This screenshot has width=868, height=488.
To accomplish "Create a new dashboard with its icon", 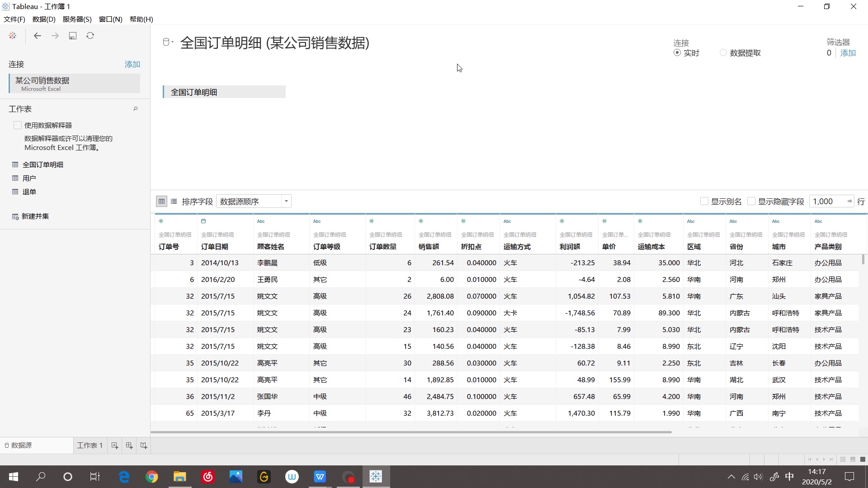I will click(x=129, y=446).
